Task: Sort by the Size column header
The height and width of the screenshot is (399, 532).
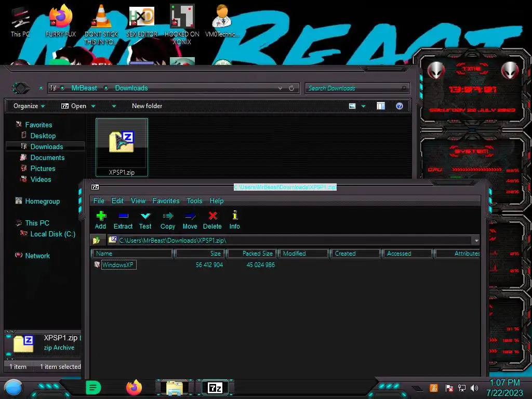Action: (200, 254)
